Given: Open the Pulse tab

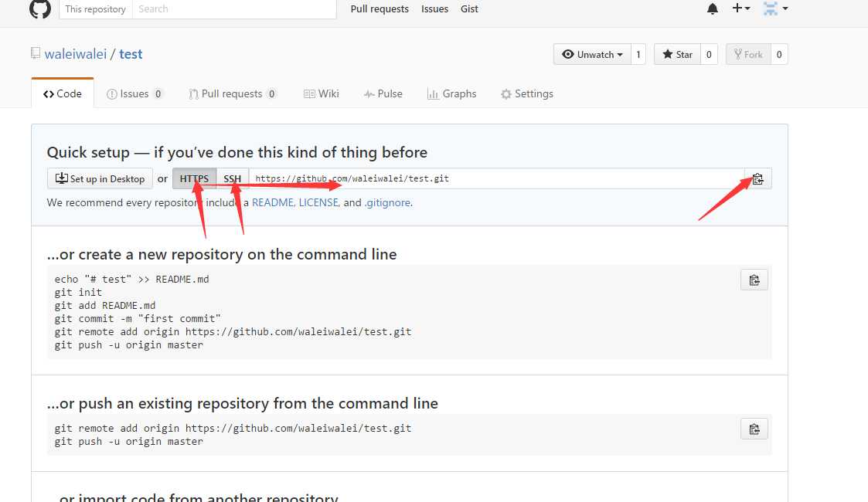Looking at the screenshot, I should [383, 93].
